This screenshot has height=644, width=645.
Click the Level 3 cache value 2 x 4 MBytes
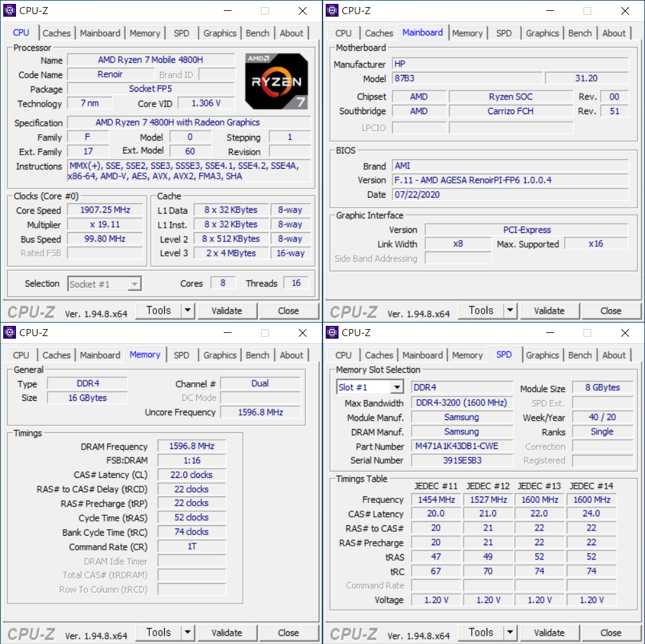231,253
